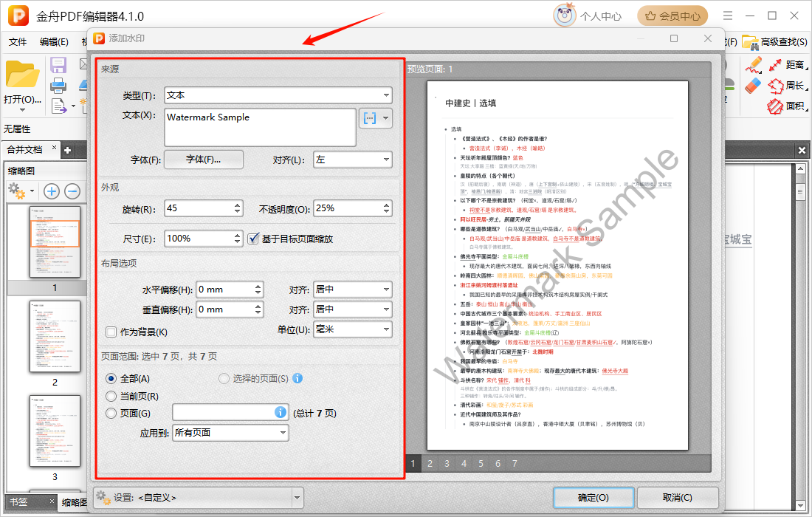The height and width of the screenshot is (517, 812).
Task: Select the Selected pages radio button
Action: [224, 379]
